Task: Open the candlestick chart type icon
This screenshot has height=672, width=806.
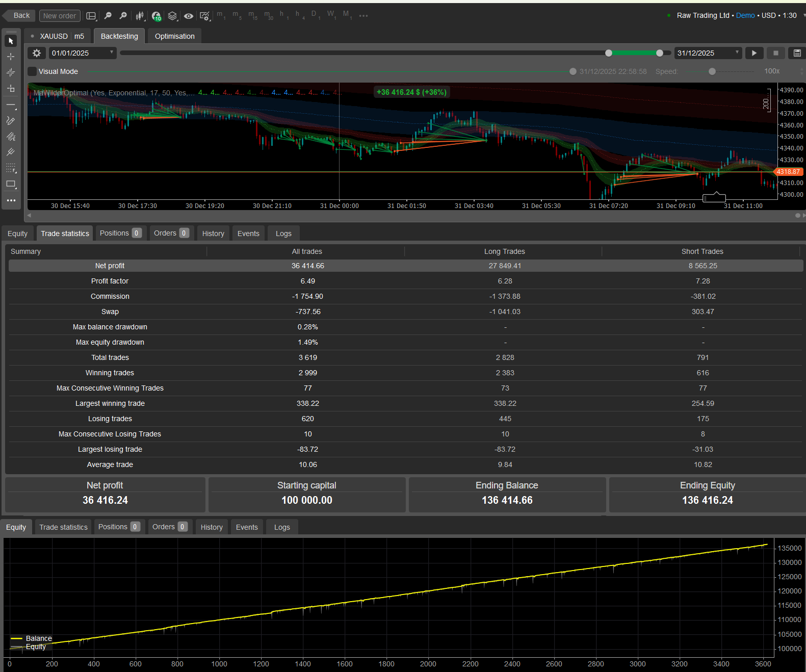Action: click(x=140, y=16)
